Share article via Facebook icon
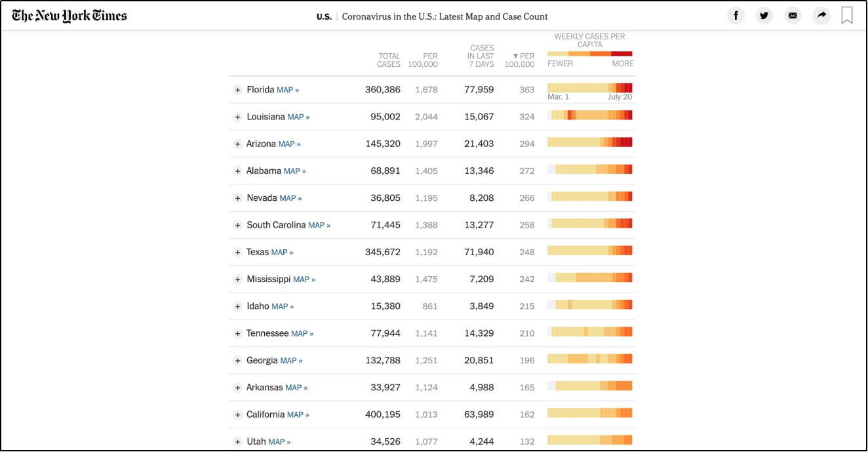Screen dimensions: 868x452 coord(736,16)
